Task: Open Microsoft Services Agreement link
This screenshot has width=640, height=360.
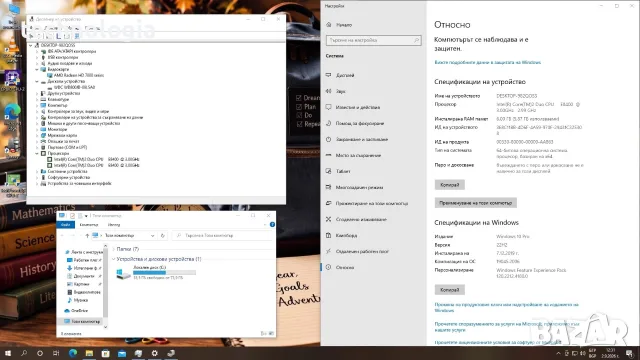Action: coord(506,327)
